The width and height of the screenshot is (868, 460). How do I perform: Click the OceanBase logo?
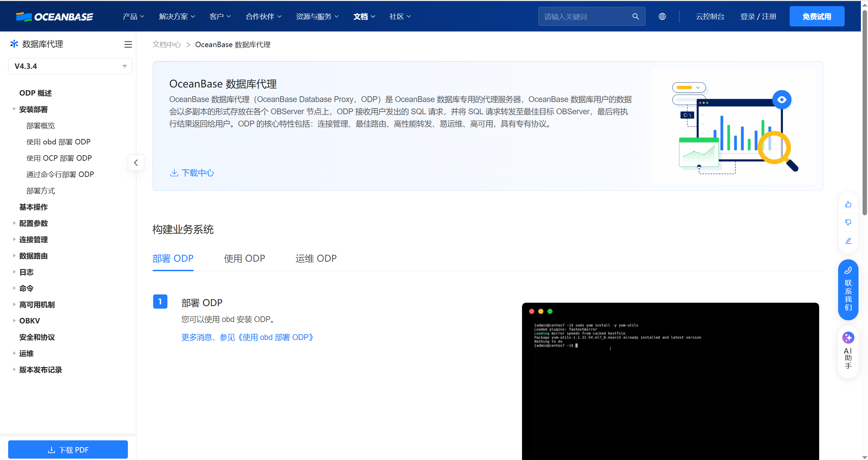(x=55, y=16)
